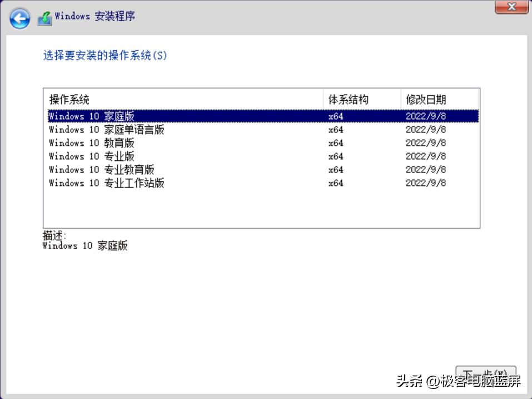This screenshot has width=532, height=399.
Task: Click the 体系结构 column header
Action: point(362,100)
